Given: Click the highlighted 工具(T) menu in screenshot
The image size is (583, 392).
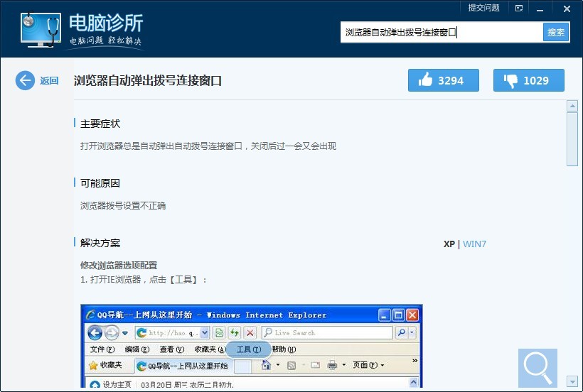Looking at the screenshot, I should (x=249, y=349).
